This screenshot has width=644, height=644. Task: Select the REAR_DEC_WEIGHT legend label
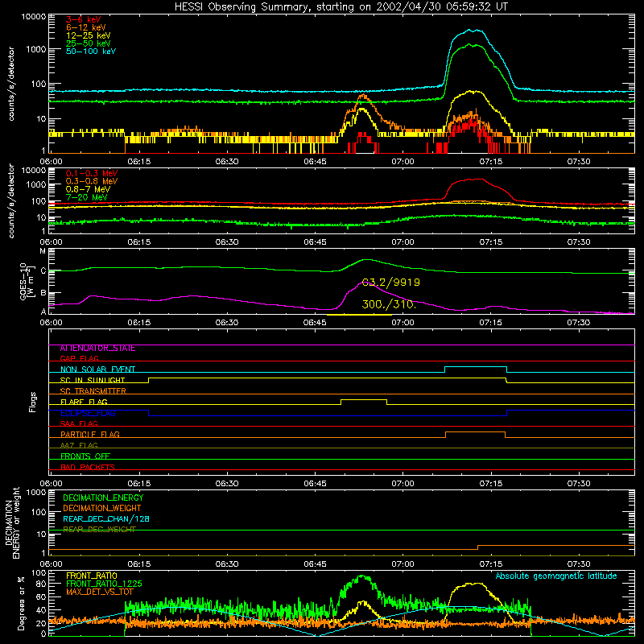pyautogui.click(x=99, y=529)
